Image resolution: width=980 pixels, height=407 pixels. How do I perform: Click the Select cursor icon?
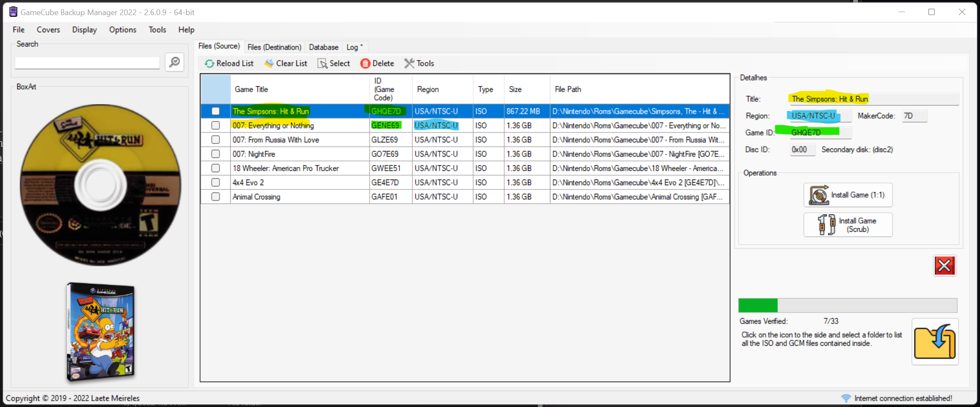pyautogui.click(x=322, y=63)
